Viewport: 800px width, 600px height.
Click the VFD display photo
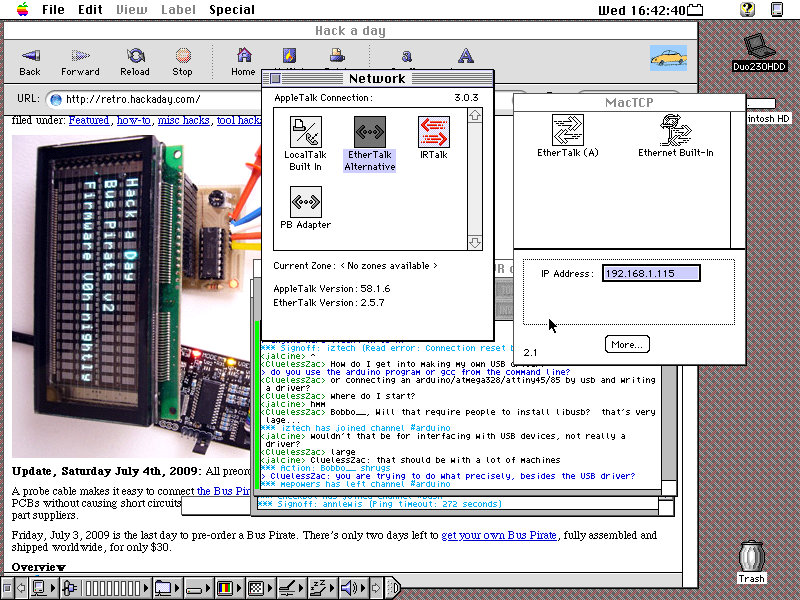click(133, 296)
